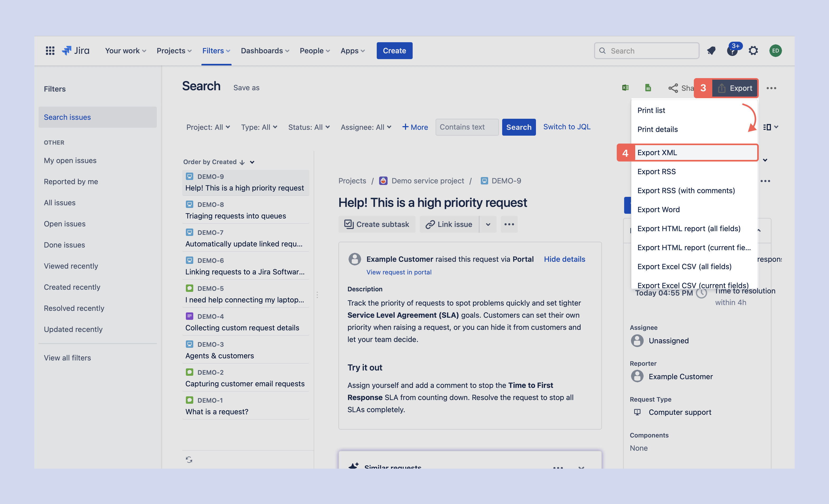Open the ED user avatar menu
This screenshot has height=504, width=829.
775,51
